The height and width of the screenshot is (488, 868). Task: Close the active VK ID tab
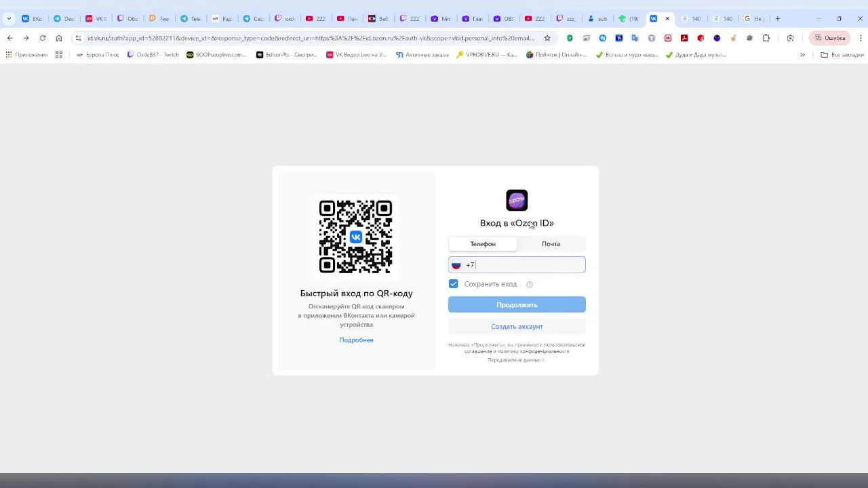(x=667, y=18)
